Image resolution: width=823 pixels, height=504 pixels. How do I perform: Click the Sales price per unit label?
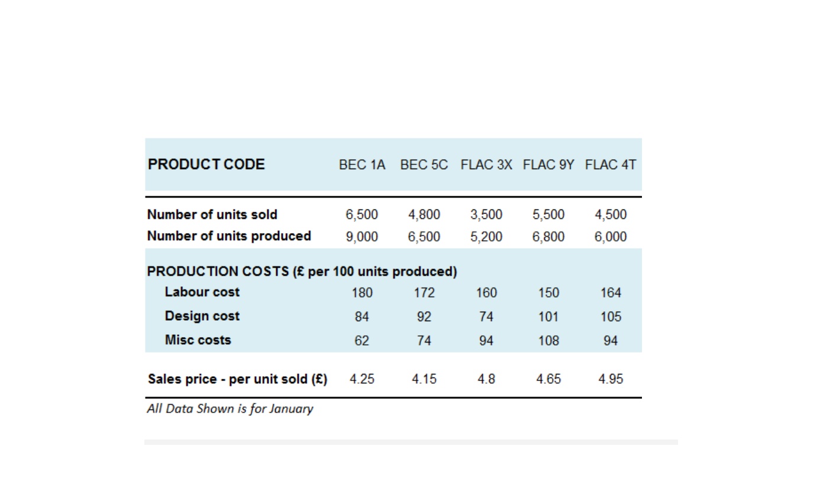[x=237, y=379]
